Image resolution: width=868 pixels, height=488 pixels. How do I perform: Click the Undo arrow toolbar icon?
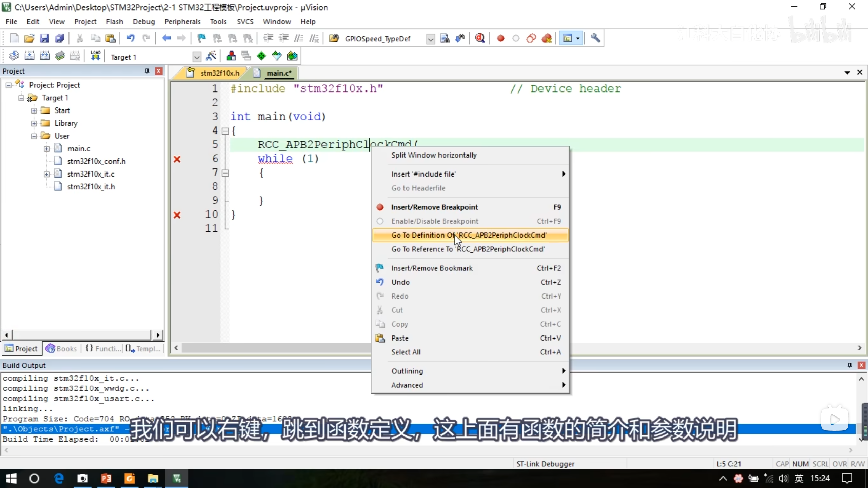pos(130,38)
